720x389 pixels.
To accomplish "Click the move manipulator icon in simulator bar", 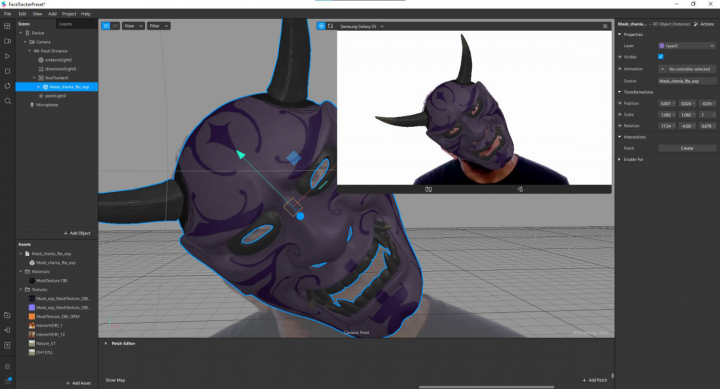I will point(321,26).
